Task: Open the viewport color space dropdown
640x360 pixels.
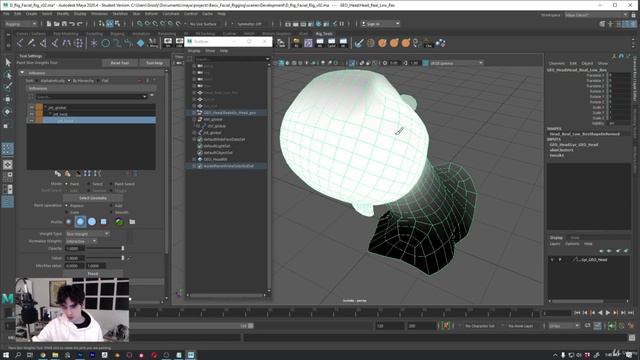Action: pyautogui.click(x=456, y=63)
